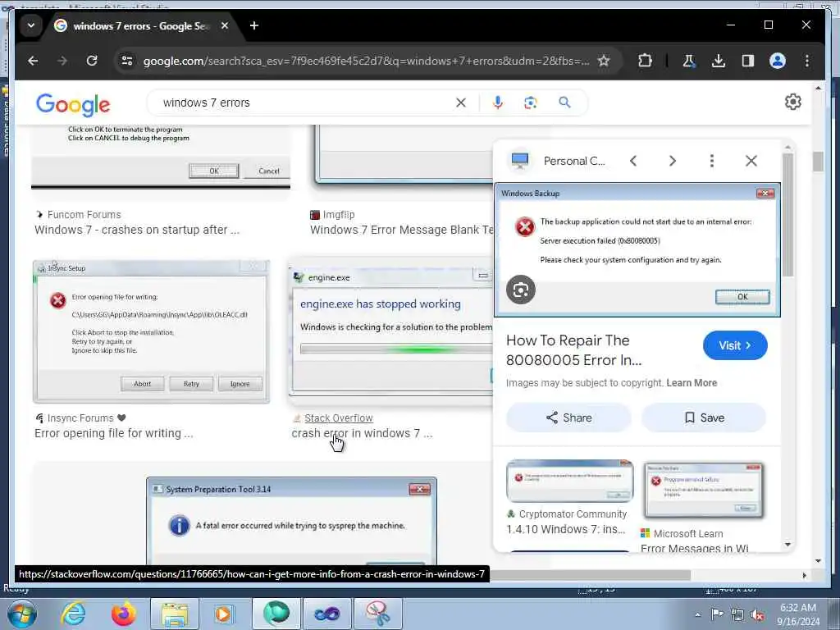
Task: Select the engine.exe stopped working thumbnail
Action: tap(391, 331)
